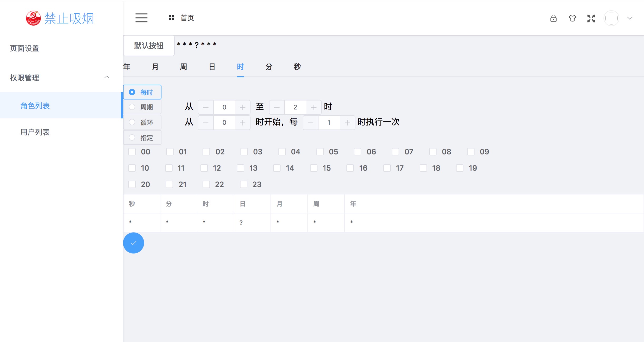Open the theme shirt icon

(x=572, y=18)
